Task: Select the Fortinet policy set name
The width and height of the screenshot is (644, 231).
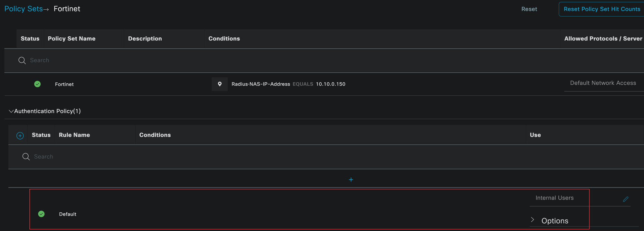Action: pyautogui.click(x=64, y=84)
